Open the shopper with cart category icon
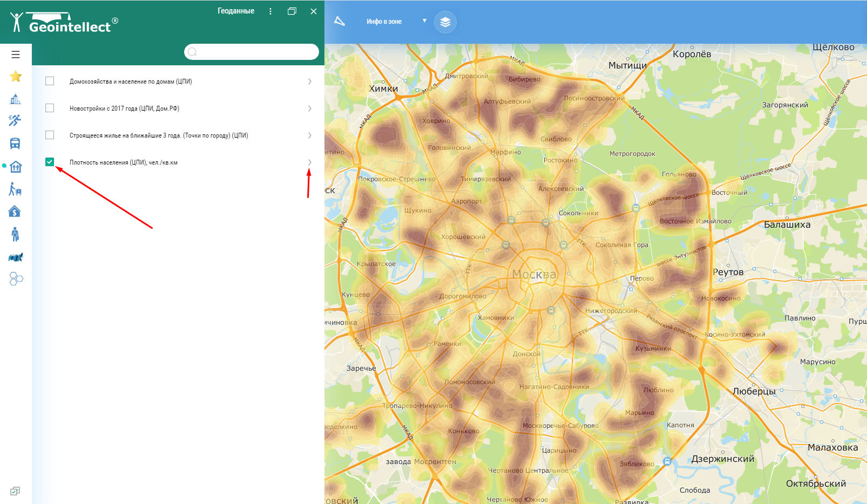 15,189
